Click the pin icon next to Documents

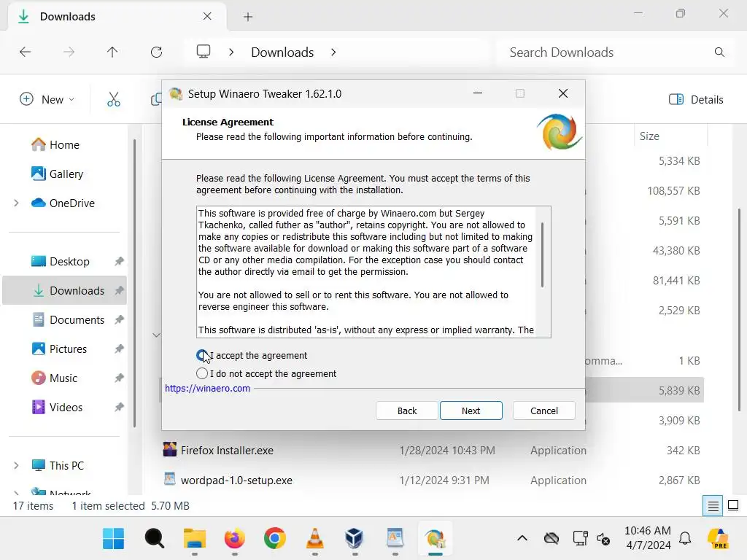[x=119, y=319]
